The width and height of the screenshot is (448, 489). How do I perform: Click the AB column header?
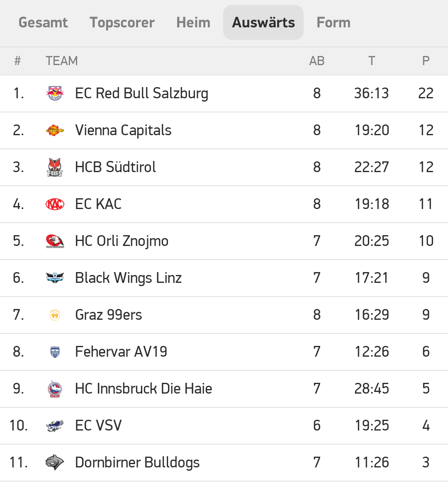[317, 61]
